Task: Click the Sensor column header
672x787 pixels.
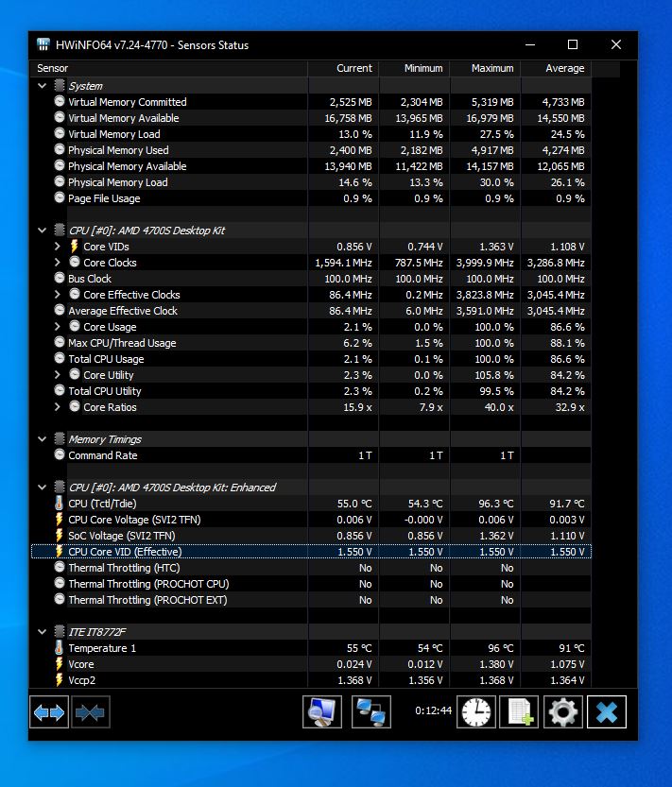Action: 169,68
